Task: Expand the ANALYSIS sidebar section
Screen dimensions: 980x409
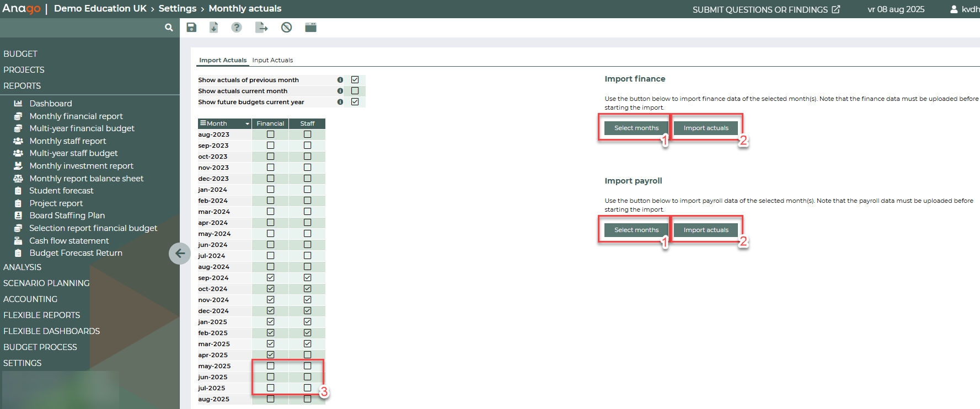Action: point(23,267)
